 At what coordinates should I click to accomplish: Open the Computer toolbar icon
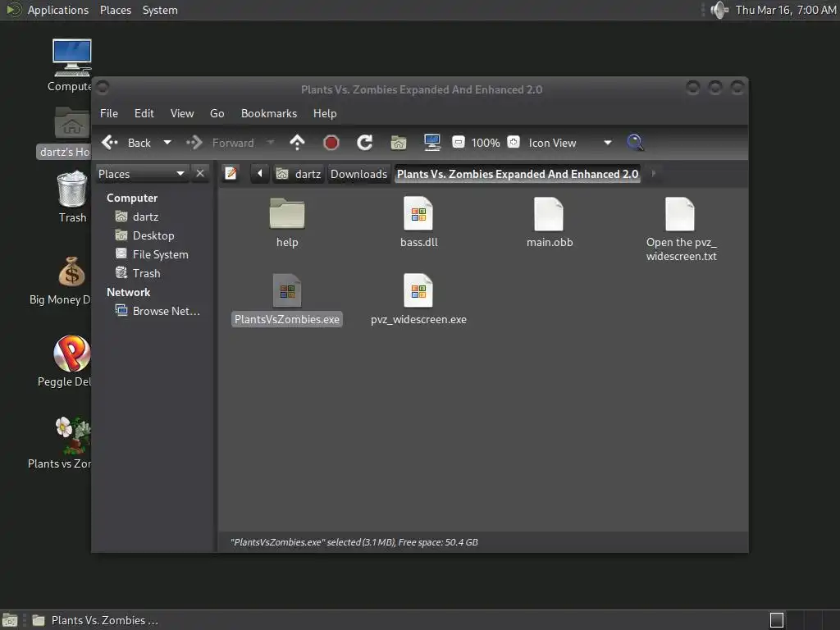click(x=431, y=143)
